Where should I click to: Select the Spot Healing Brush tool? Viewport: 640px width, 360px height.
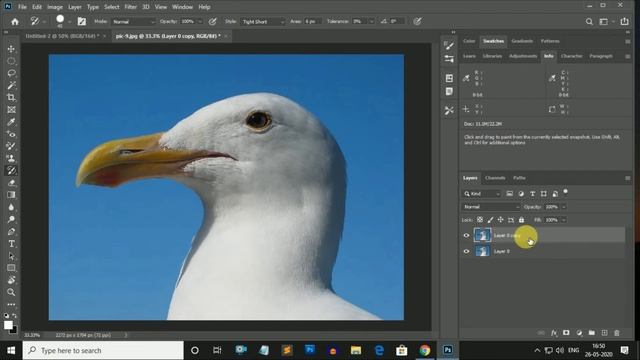pos(11,134)
